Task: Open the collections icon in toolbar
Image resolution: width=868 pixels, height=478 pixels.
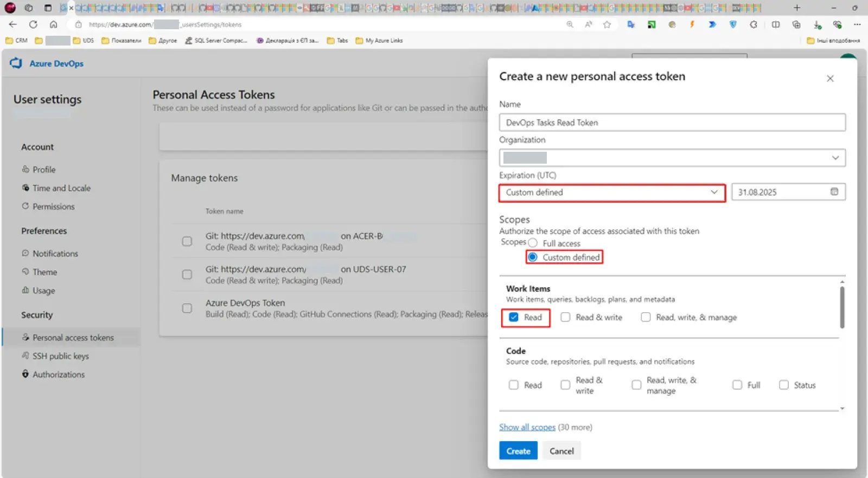Action: [796, 24]
